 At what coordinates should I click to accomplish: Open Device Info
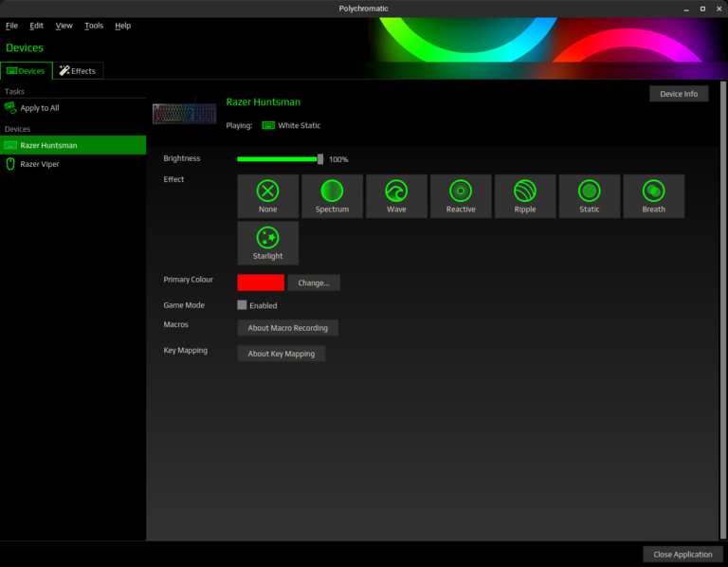[679, 94]
